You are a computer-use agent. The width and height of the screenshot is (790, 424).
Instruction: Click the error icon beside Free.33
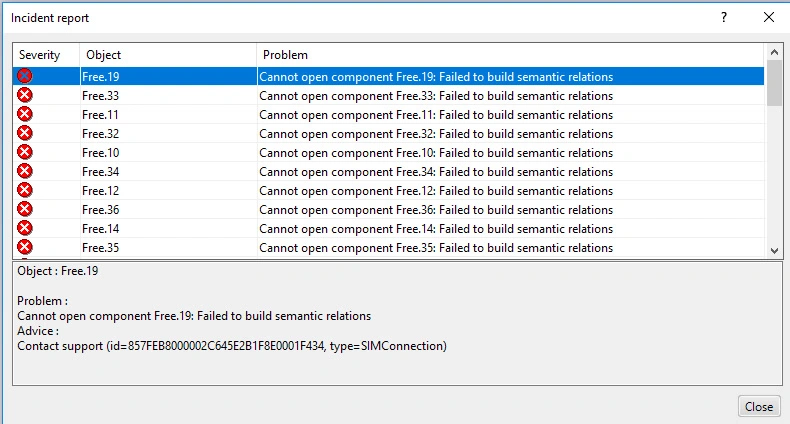point(25,95)
